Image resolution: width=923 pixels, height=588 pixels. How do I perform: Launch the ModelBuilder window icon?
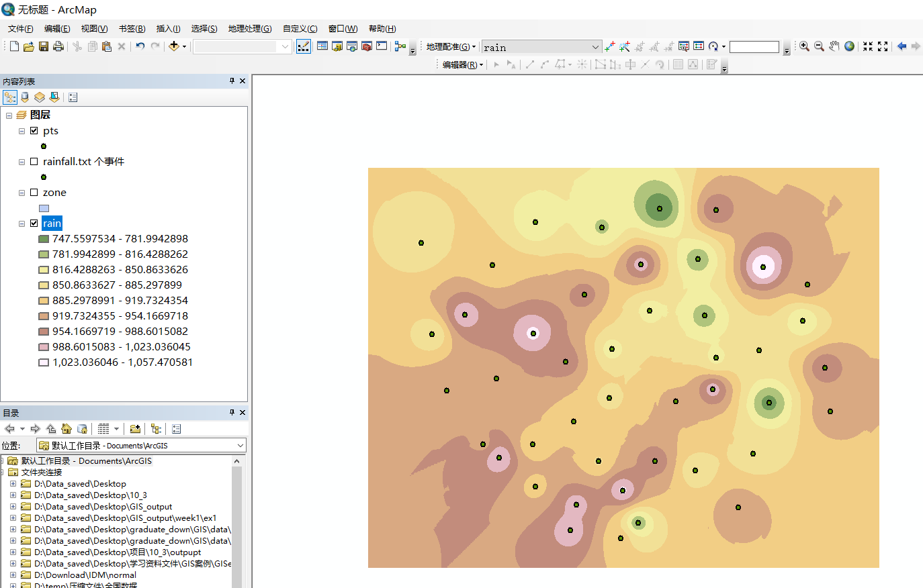[x=400, y=46]
